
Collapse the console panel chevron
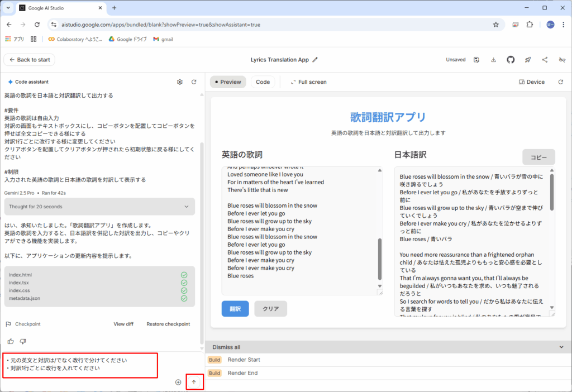coord(561,347)
